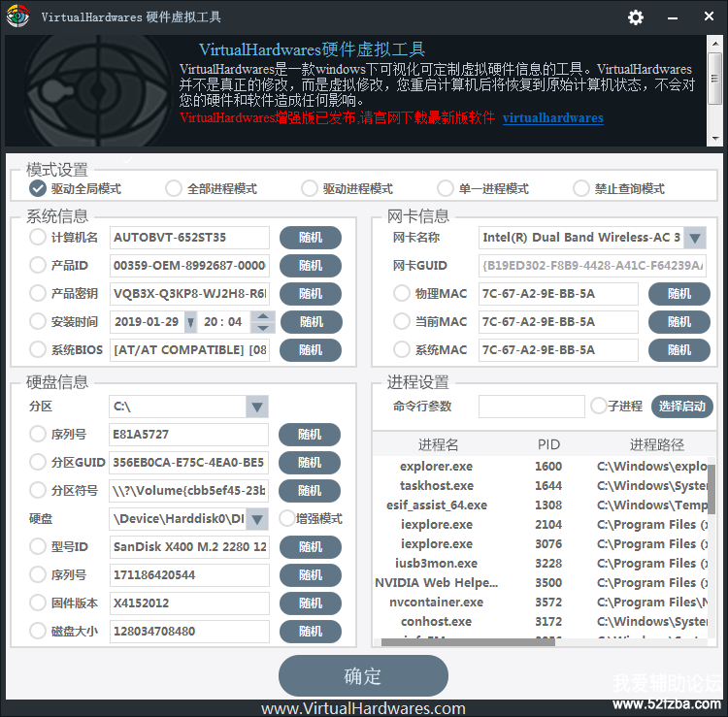Click the 命令行参数 input field
This screenshot has height=717, width=728.
tap(532, 407)
